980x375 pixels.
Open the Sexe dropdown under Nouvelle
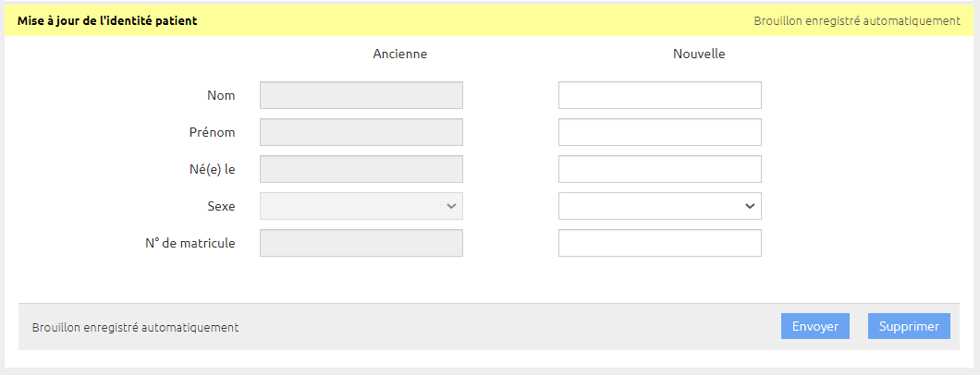pyautogui.click(x=660, y=206)
